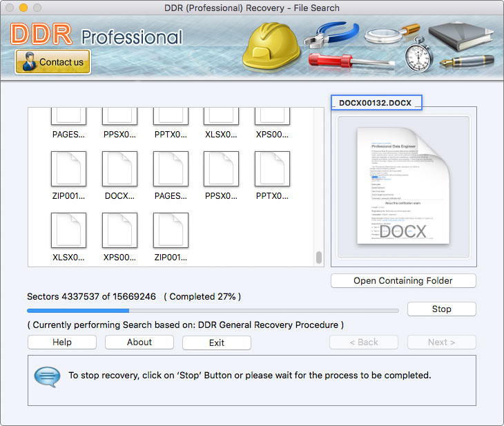The width and height of the screenshot is (504, 426).
Task: Open Containing Folder of the file
Action: (x=403, y=281)
